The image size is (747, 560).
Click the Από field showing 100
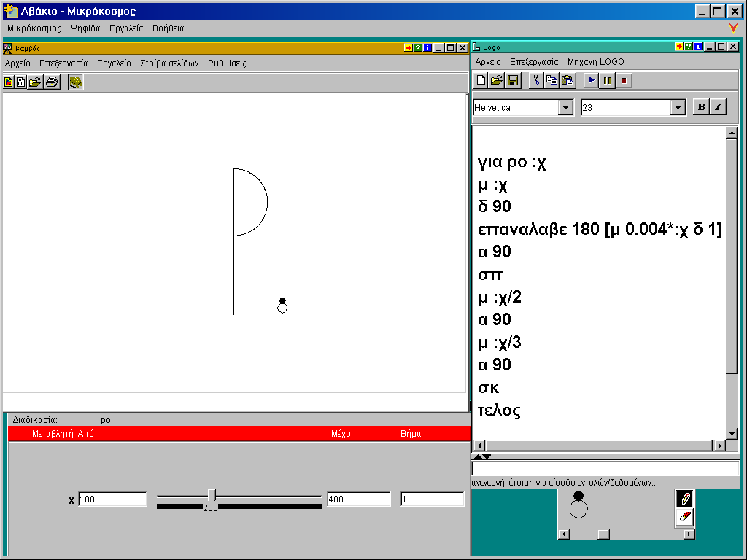click(x=112, y=499)
